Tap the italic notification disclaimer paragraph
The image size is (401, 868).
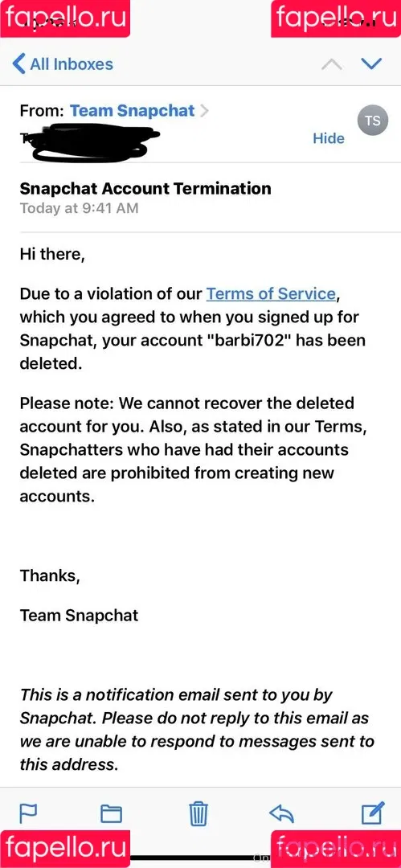click(x=197, y=730)
